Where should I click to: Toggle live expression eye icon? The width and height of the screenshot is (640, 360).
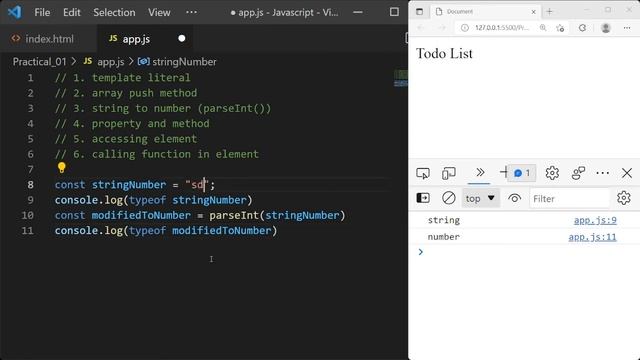click(x=514, y=198)
